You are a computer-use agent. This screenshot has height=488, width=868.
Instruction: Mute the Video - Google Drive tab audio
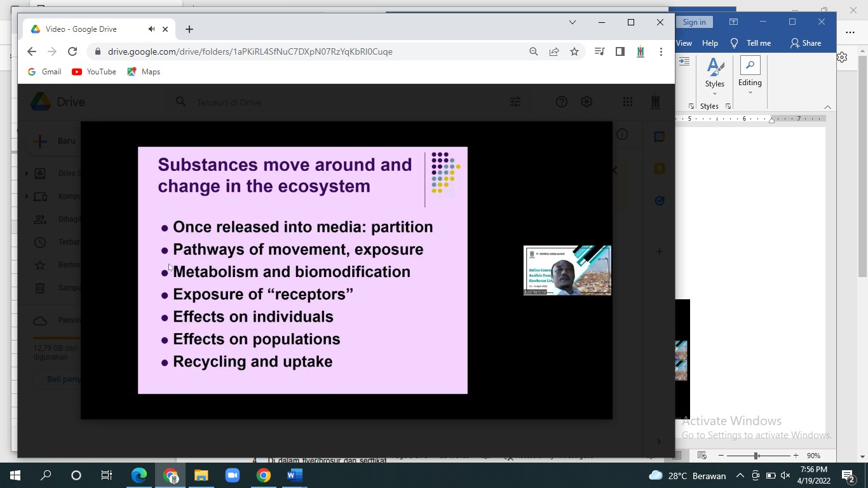click(x=151, y=29)
